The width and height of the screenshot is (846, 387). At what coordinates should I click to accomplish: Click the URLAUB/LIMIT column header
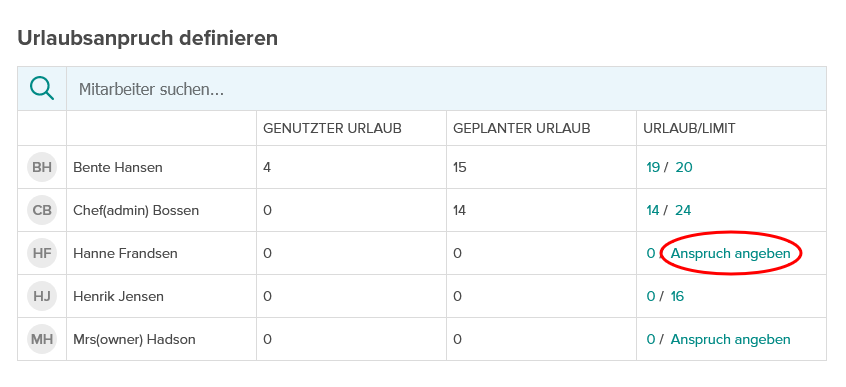(690, 128)
